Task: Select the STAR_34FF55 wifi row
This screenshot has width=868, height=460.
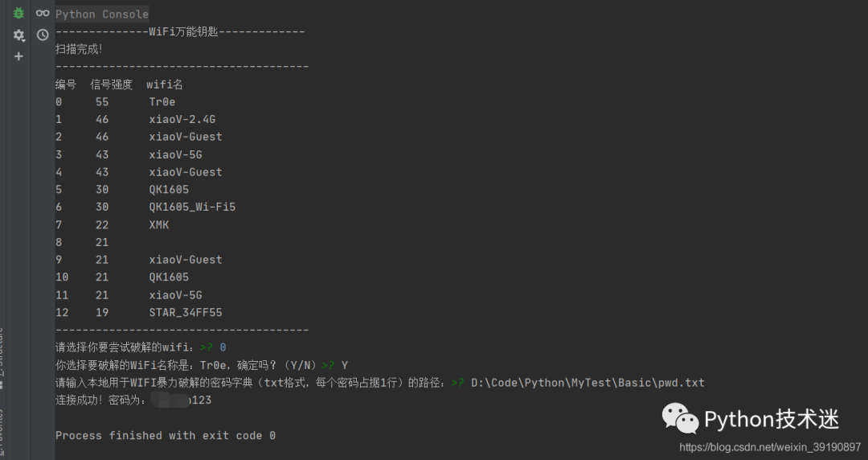Action: [x=139, y=313]
